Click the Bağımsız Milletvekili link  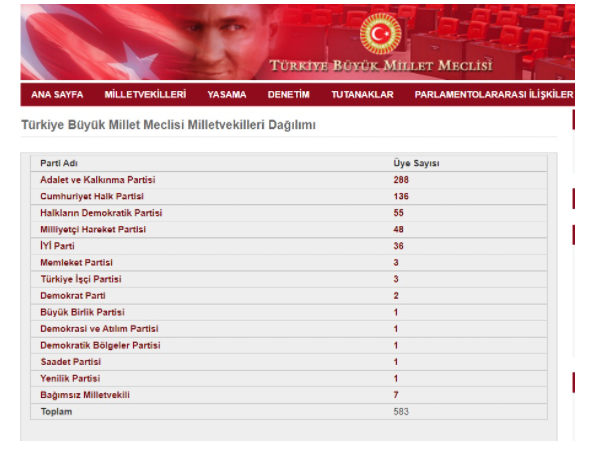(x=85, y=395)
